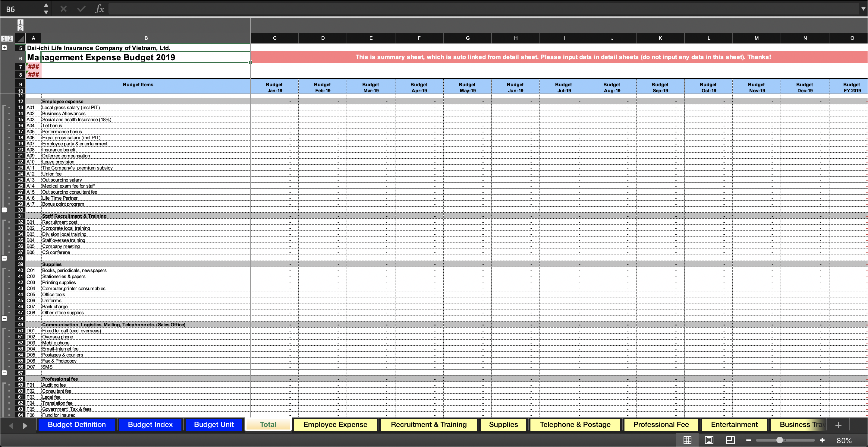Collapse Employee expense group at row 30
Image resolution: width=868 pixels, height=447 pixels.
(5, 210)
